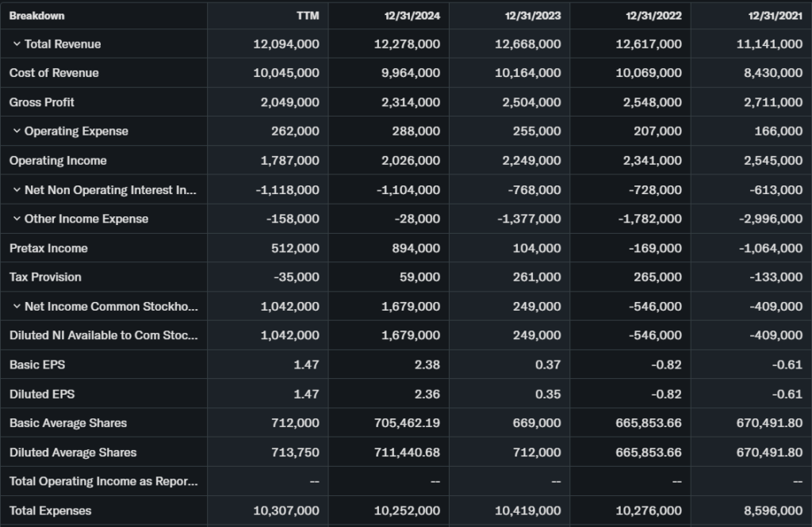
Task: Expand the Total Revenue row chevron
Action: point(17,44)
